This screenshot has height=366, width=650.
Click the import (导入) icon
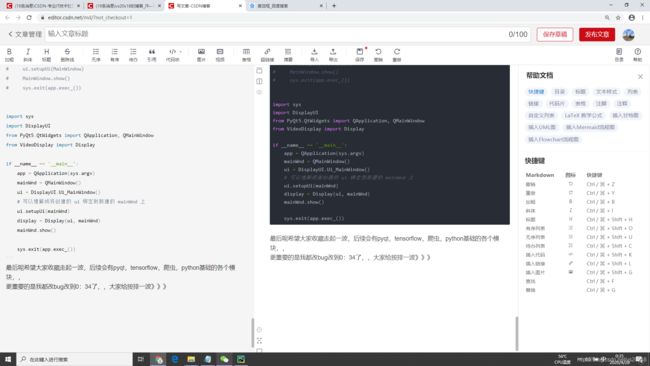[x=314, y=54]
